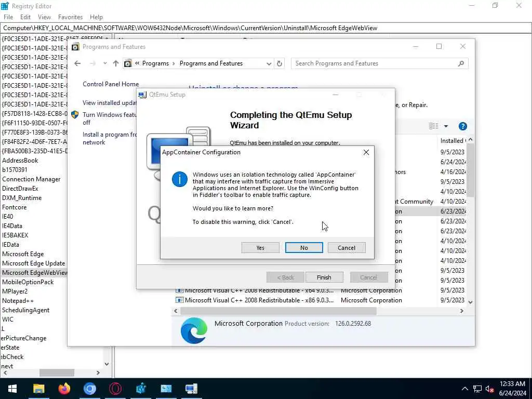Go back in Programs and Features window
Viewport: 532px width, 399px height.
point(78,63)
